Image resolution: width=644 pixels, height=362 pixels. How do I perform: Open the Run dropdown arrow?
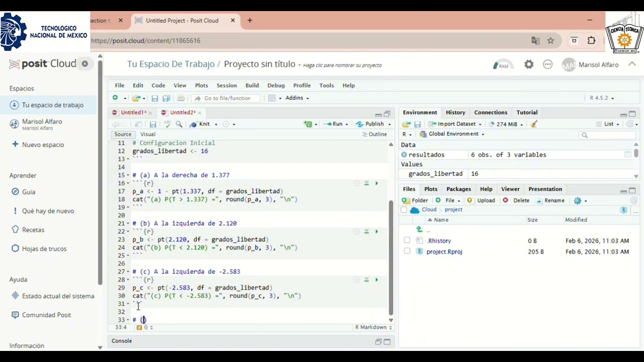(348, 124)
